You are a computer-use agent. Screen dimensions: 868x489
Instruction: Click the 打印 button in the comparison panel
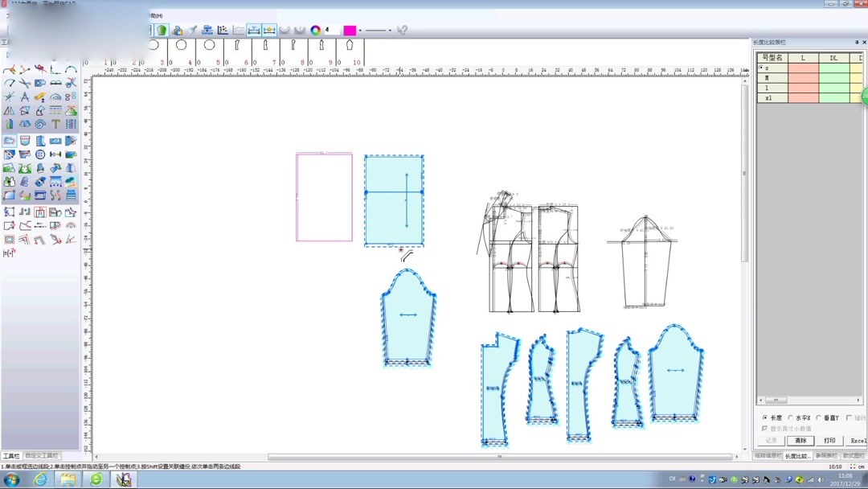click(x=829, y=441)
